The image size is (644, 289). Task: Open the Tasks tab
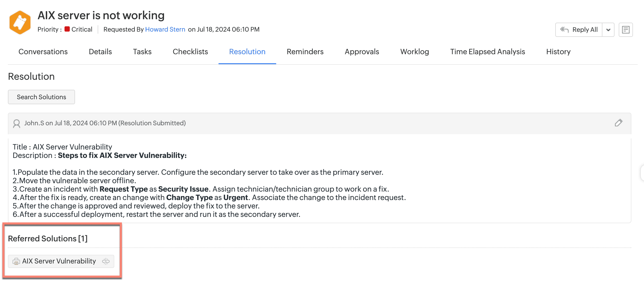142,52
